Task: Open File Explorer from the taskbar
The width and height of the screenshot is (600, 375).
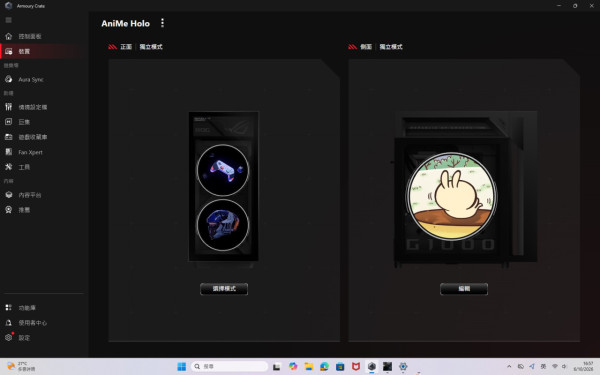Action: 309,367
